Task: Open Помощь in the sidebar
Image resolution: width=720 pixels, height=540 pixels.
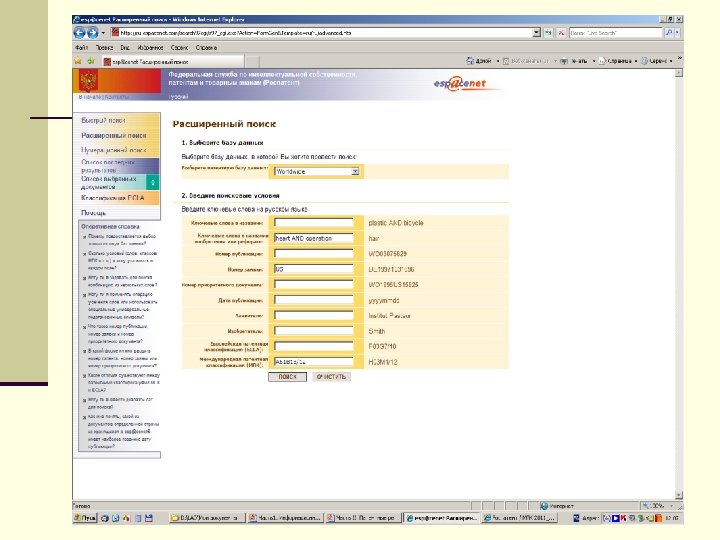Action: (93, 213)
